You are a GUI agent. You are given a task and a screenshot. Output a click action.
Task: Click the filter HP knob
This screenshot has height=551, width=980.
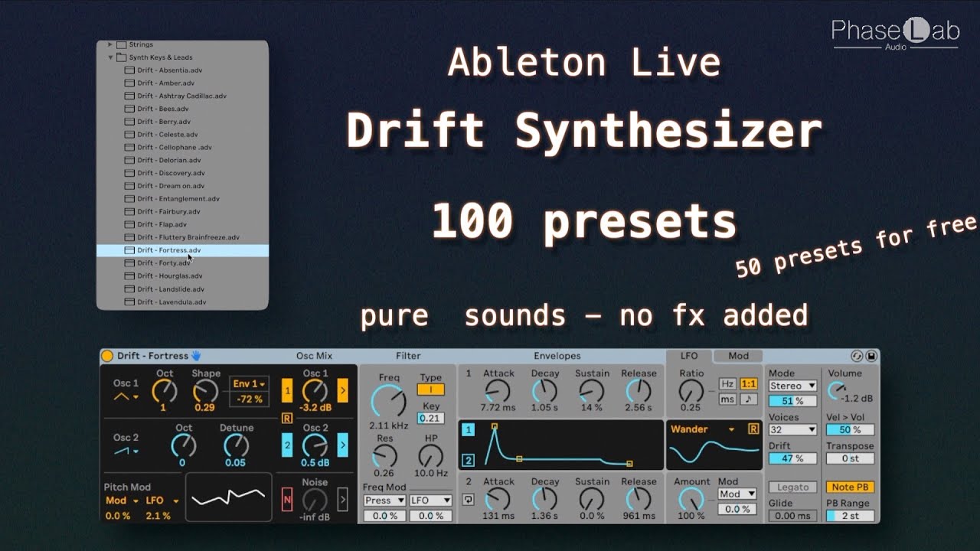tap(431, 456)
